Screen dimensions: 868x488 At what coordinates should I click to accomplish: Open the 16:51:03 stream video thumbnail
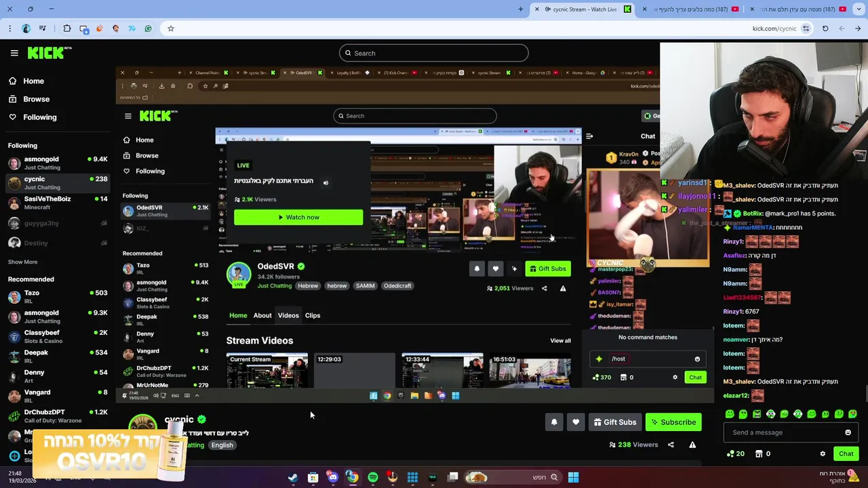tap(530, 371)
